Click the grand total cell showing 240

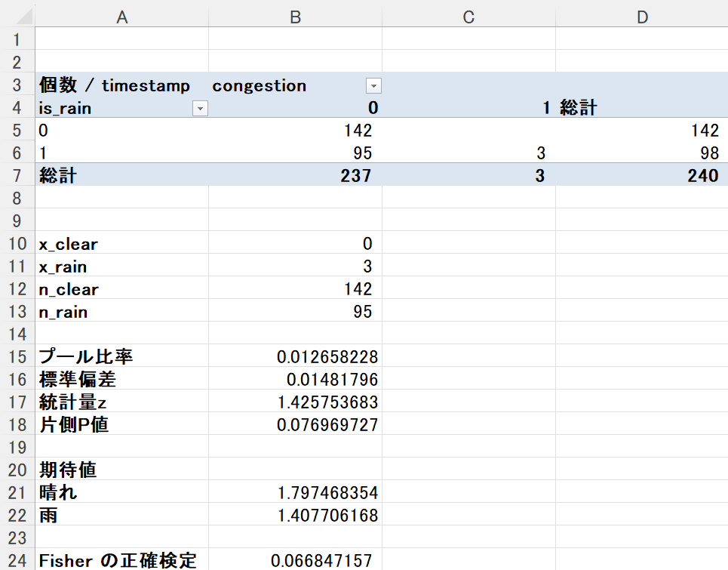coord(642,176)
